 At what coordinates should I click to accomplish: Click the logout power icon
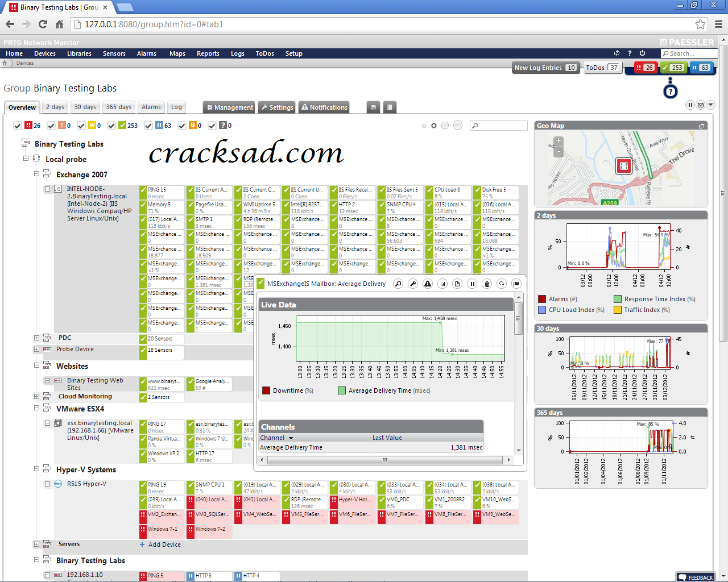tap(643, 53)
